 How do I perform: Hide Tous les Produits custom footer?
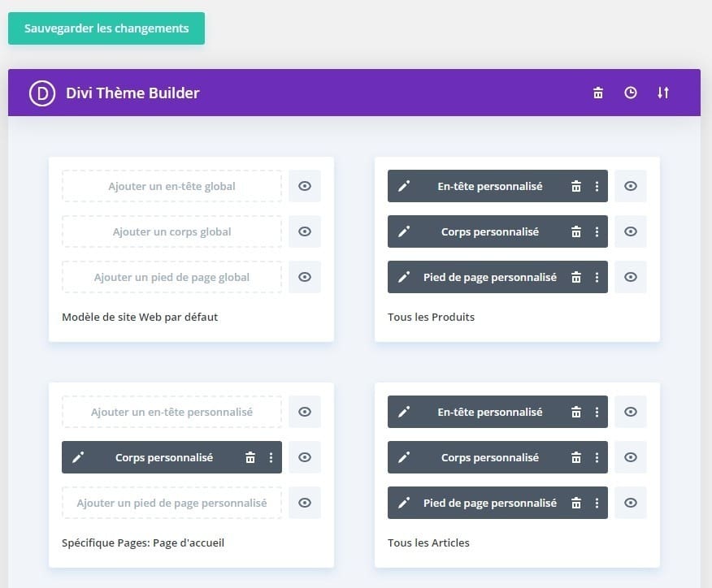(630, 277)
